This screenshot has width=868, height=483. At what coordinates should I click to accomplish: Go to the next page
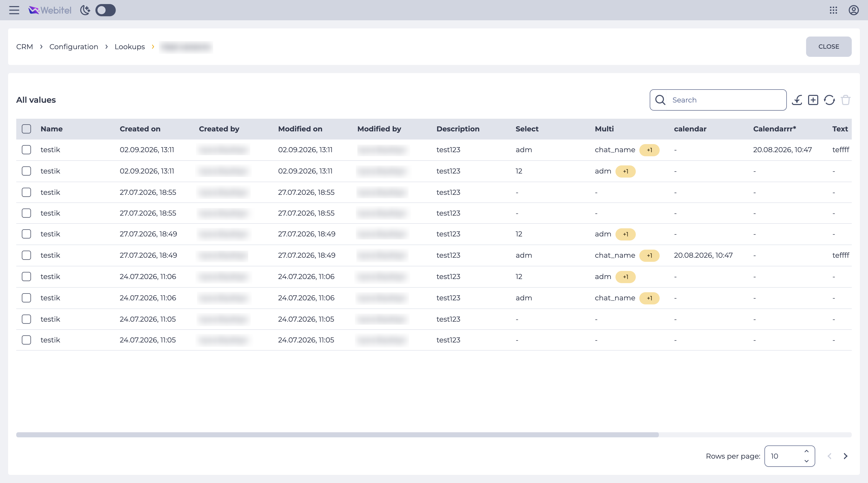click(x=845, y=456)
